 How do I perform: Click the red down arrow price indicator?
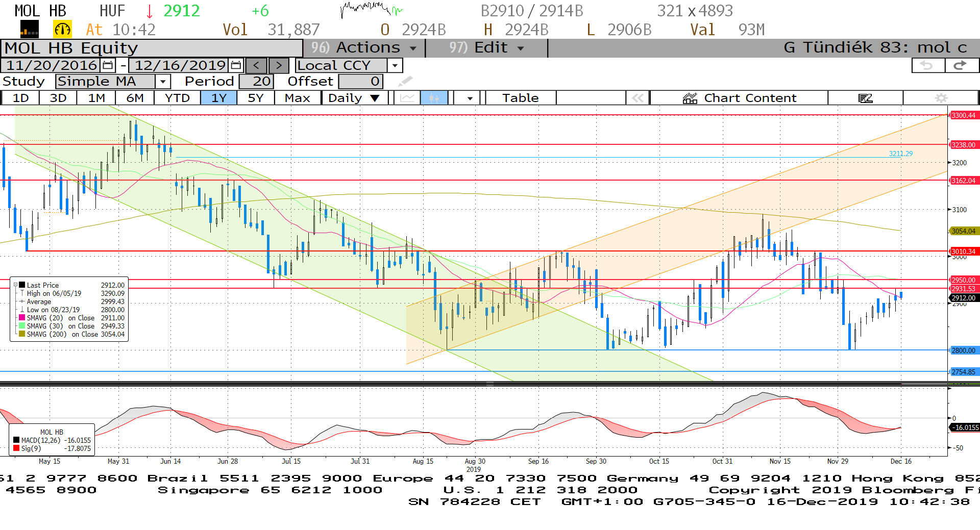[x=150, y=11]
